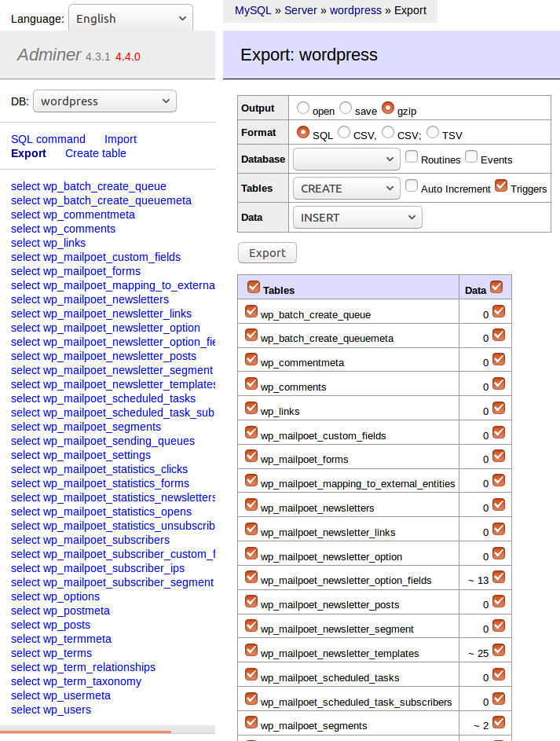Select wp_batch_create_queue in sidebar
This screenshot has width=560, height=741.
pos(89,186)
